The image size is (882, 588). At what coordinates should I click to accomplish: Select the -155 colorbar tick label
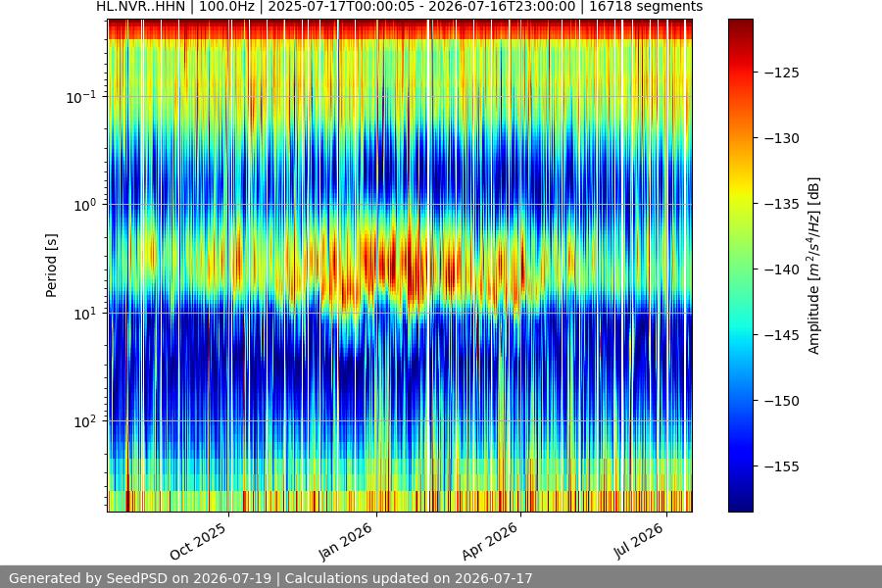coord(782,466)
